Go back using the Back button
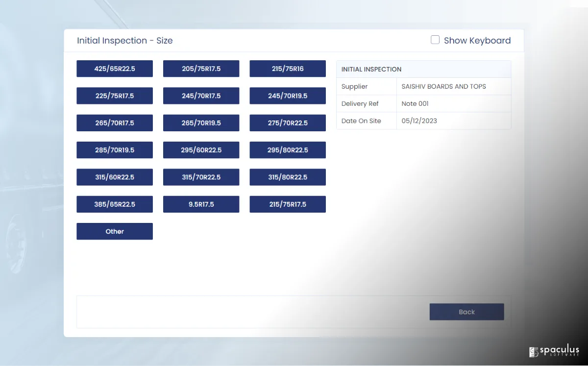This screenshot has width=588, height=366. coord(466,312)
